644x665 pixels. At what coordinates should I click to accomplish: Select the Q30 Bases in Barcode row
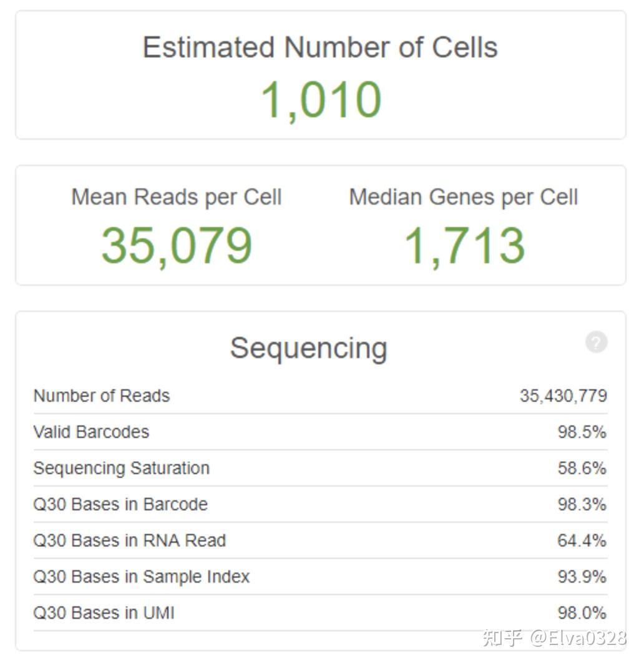[x=119, y=504]
